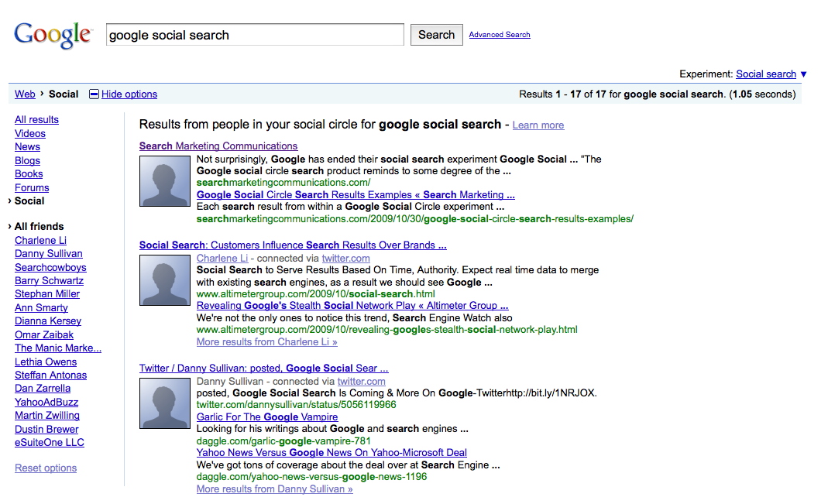This screenshot has width=828, height=504.
Task: Collapse sidebar with Hide options
Action: [x=129, y=94]
